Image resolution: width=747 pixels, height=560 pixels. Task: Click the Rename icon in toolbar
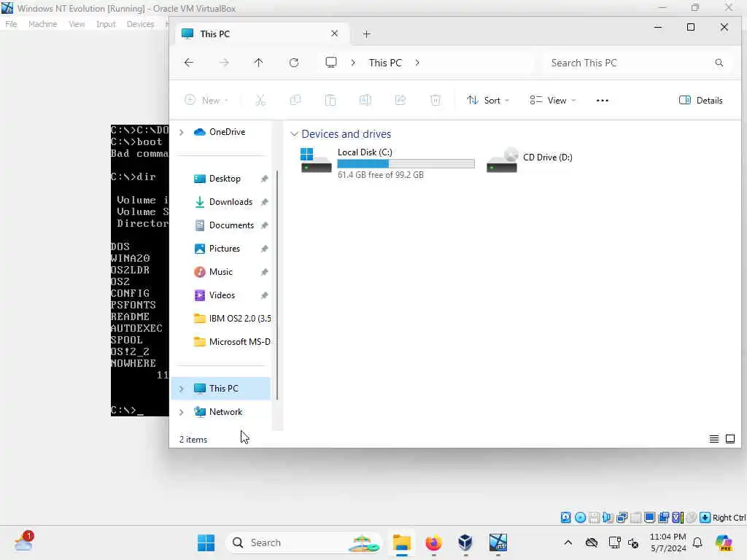coord(365,100)
